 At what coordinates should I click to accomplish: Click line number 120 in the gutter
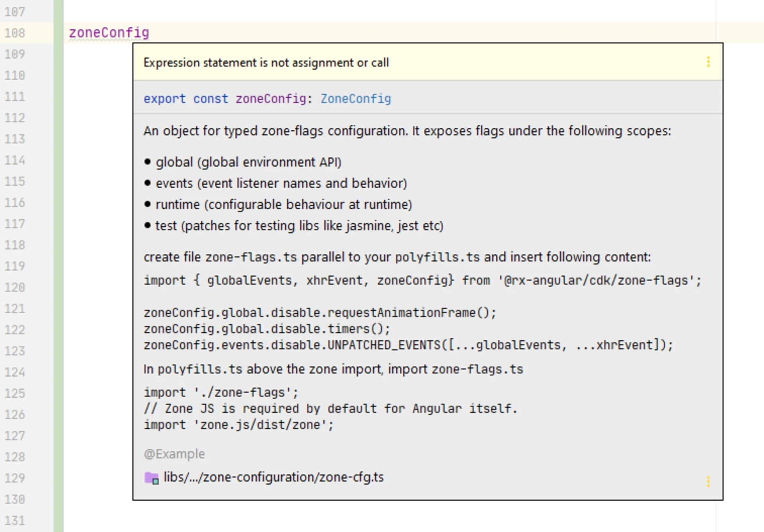15,287
